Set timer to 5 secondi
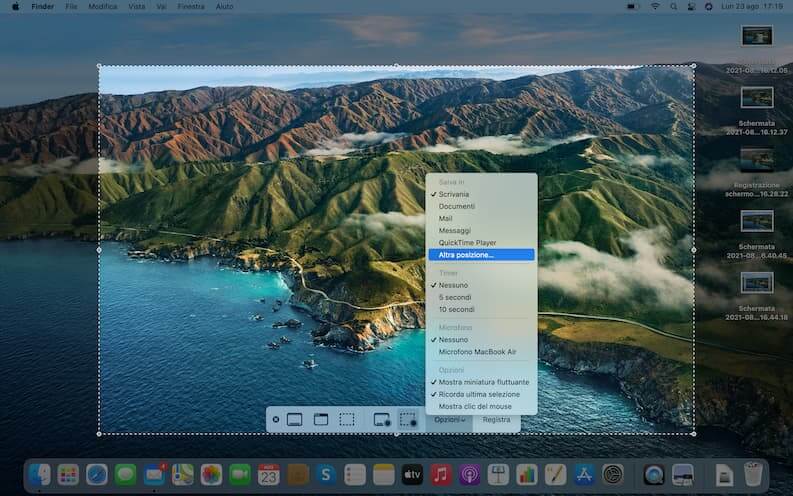Screen dimensions: 793x496 pos(453,297)
